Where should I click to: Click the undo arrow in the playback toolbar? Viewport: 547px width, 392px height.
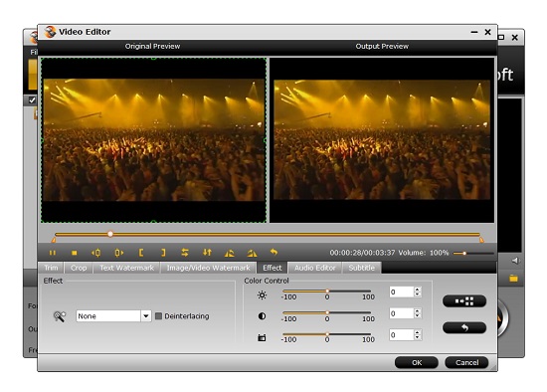pos(273,252)
